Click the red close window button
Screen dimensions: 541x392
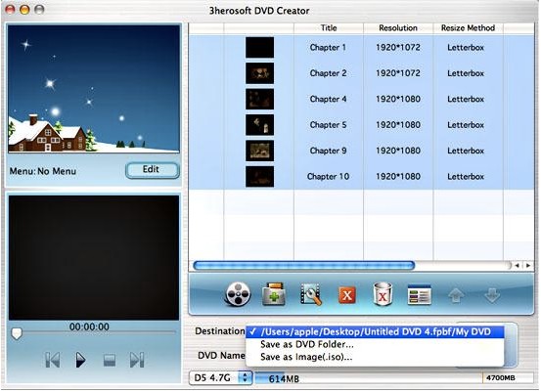coord(11,10)
